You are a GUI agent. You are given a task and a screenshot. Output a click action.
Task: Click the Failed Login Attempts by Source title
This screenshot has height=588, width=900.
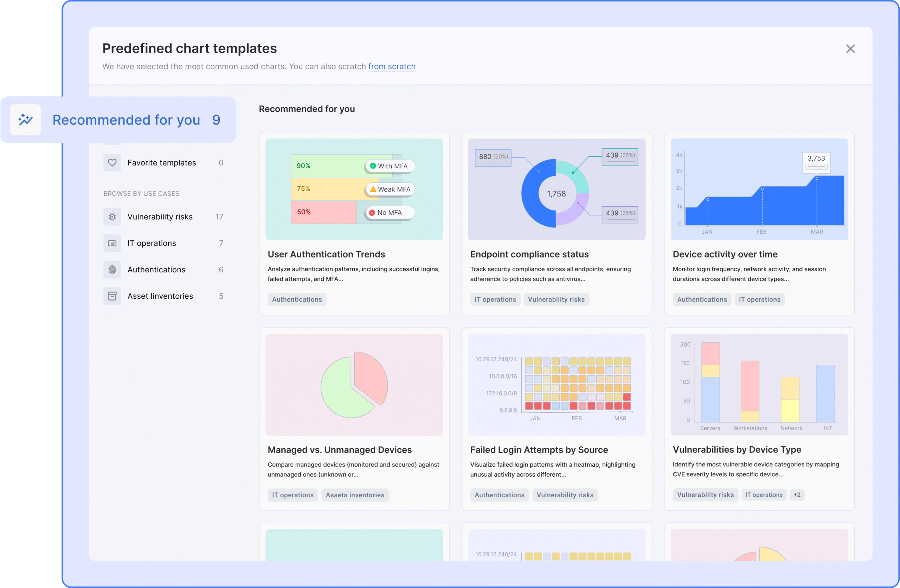(539, 450)
